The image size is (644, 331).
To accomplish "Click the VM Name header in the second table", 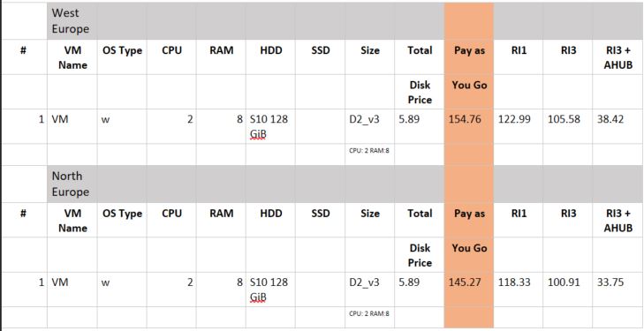I will [x=72, y=221].
